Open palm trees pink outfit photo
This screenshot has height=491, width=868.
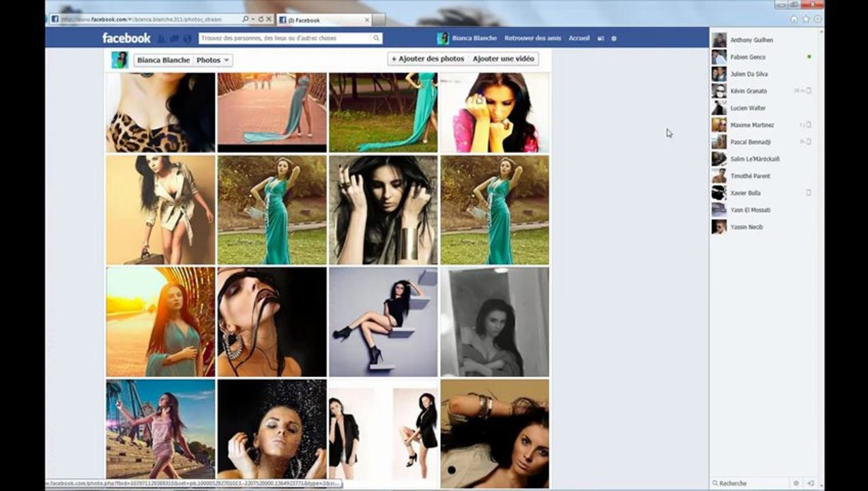tap(160, 429)
